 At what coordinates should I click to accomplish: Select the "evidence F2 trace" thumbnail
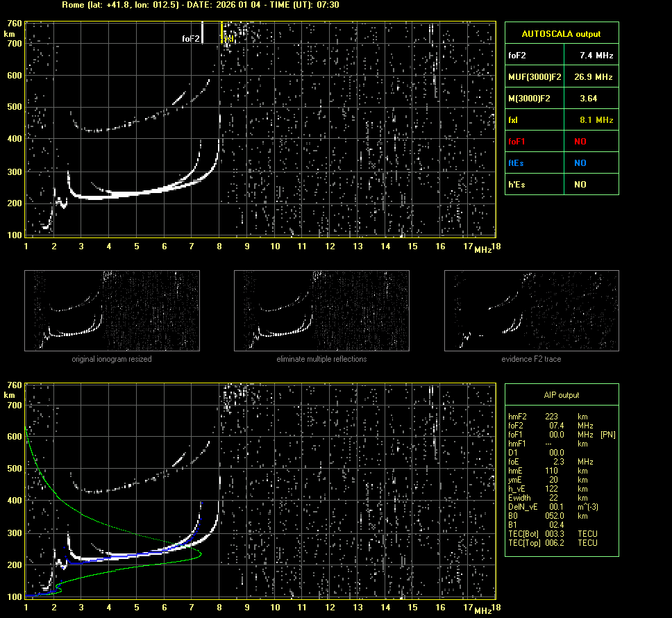(x=531, y=310)
